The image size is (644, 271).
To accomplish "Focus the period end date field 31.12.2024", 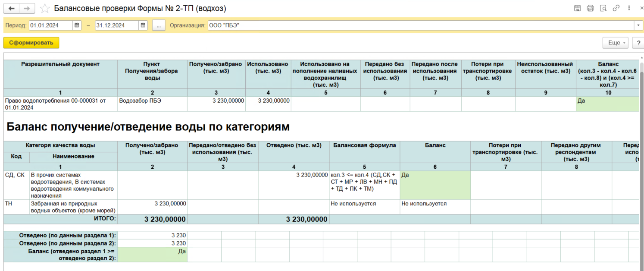I will tap(117, 25).
